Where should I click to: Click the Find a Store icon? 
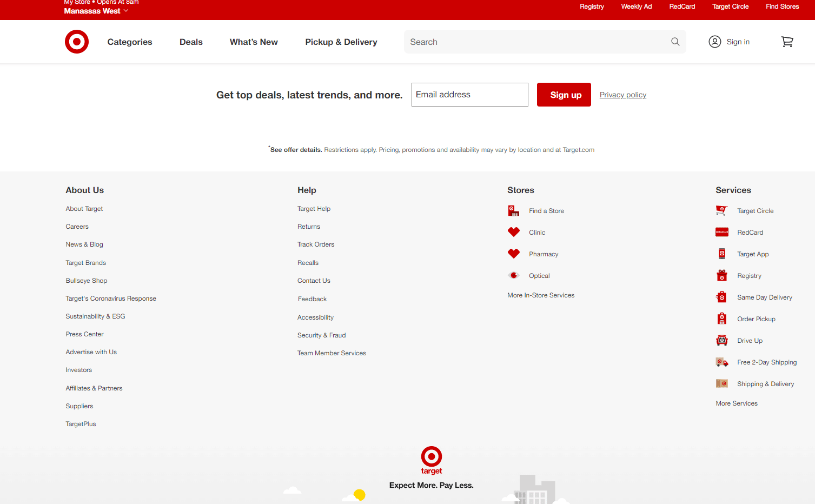pos(514,211)
